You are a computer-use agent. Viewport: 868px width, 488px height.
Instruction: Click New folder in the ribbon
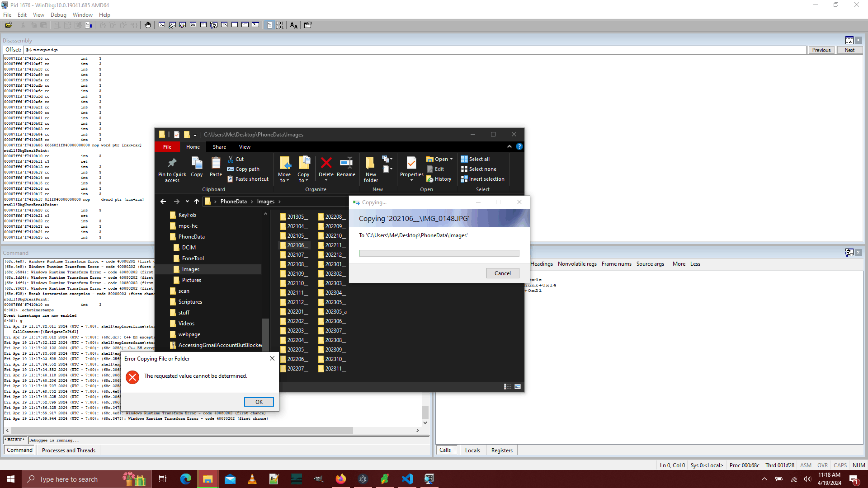pos(371,169)
